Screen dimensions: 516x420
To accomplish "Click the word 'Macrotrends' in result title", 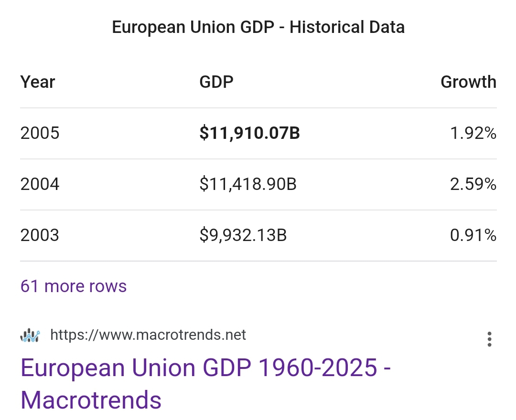I will coord(91,399).
